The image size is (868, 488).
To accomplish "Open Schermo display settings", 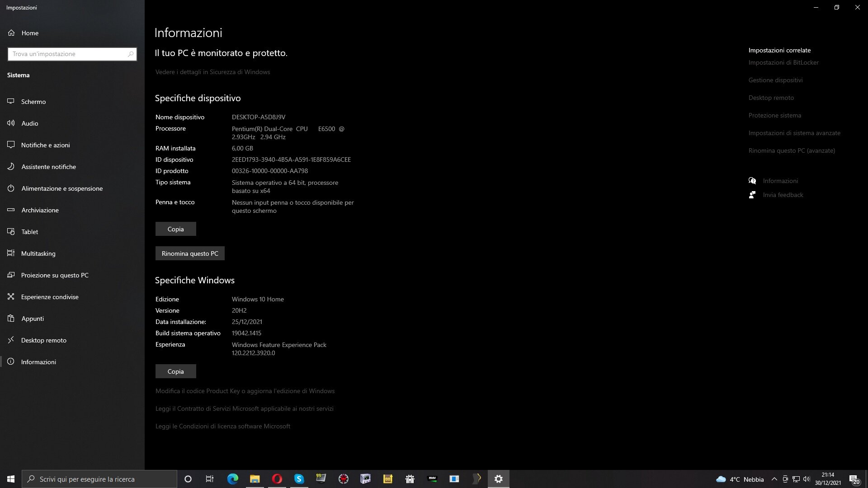I will [x=72, y=102].
